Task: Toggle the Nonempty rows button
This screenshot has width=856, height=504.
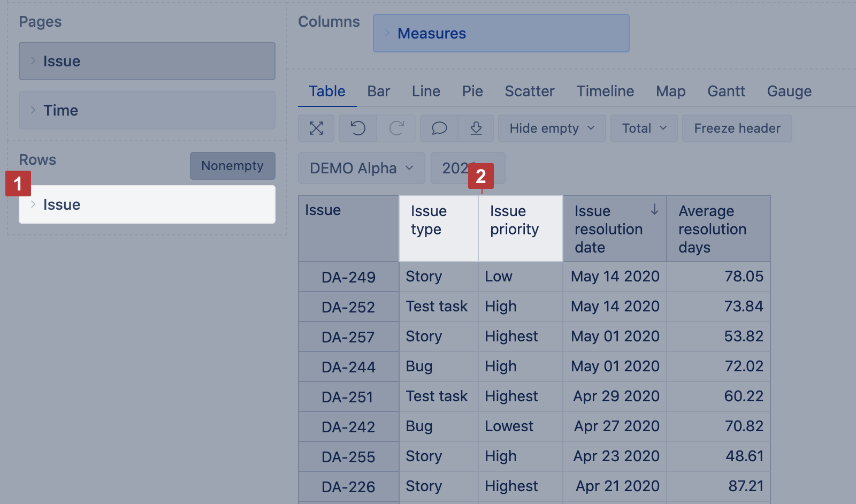Action: 232,166
